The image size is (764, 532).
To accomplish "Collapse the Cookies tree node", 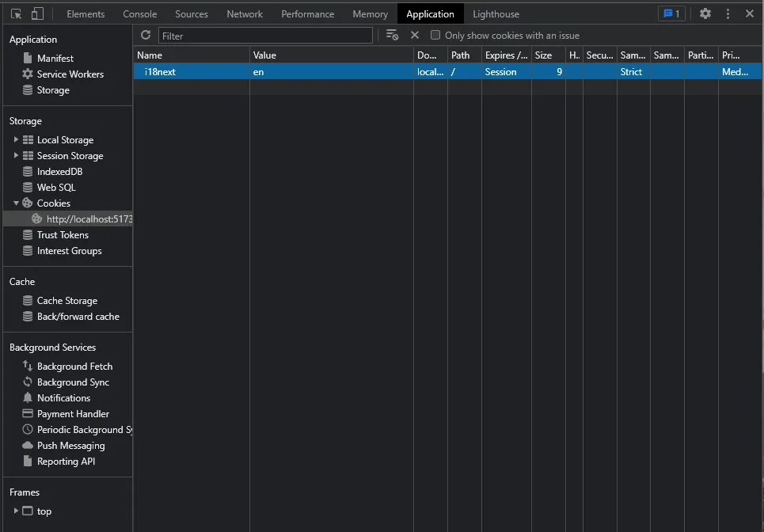I will click(x=16, y=203).
